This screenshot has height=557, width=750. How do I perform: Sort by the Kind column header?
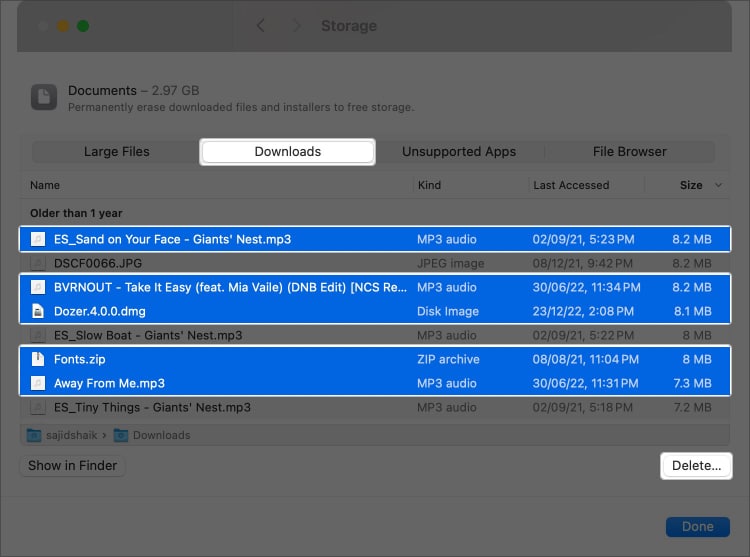click(x=430, y=185)
